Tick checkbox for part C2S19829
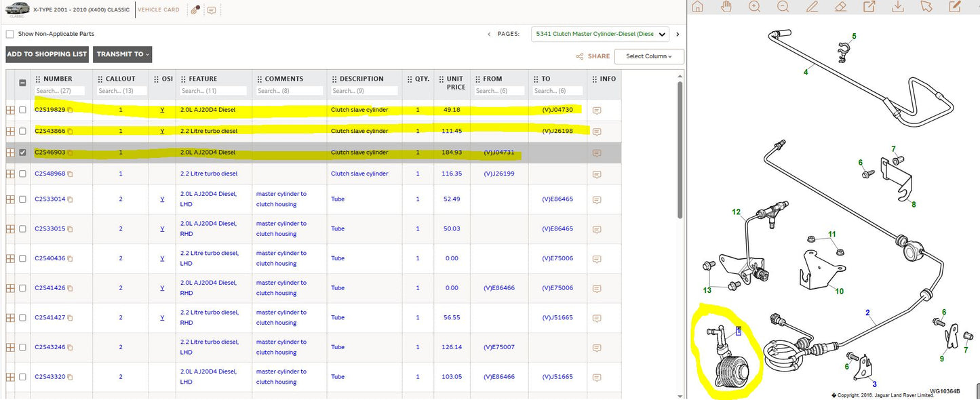This screenshot has width=980, height=400. [x=22, y=110]
